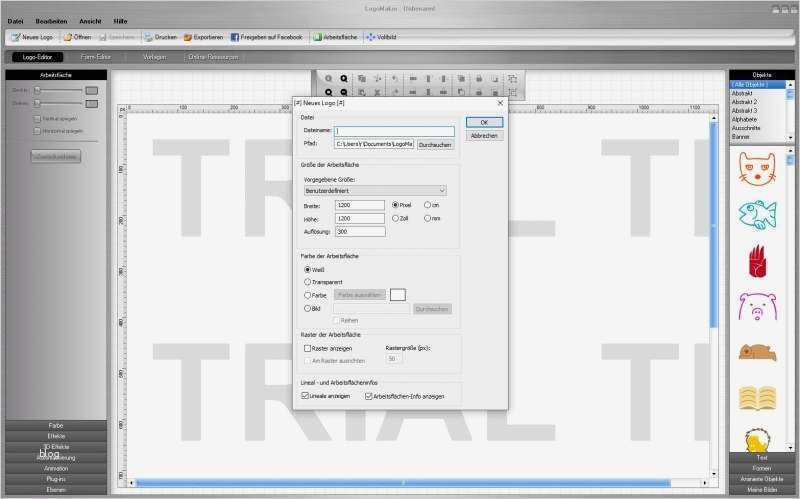Enable the Raster anzeigen checkbox

308,348
